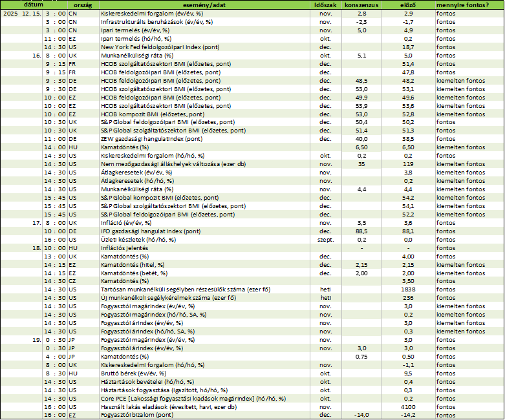Image resolution: width=505 pixels, height=420 pixels.
Task: Select the "konszenzus" header cell
Action: 361,5
